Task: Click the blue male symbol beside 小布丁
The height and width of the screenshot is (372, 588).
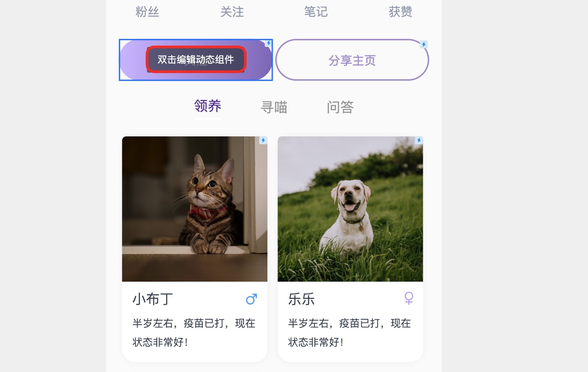Action: (251, 299)
